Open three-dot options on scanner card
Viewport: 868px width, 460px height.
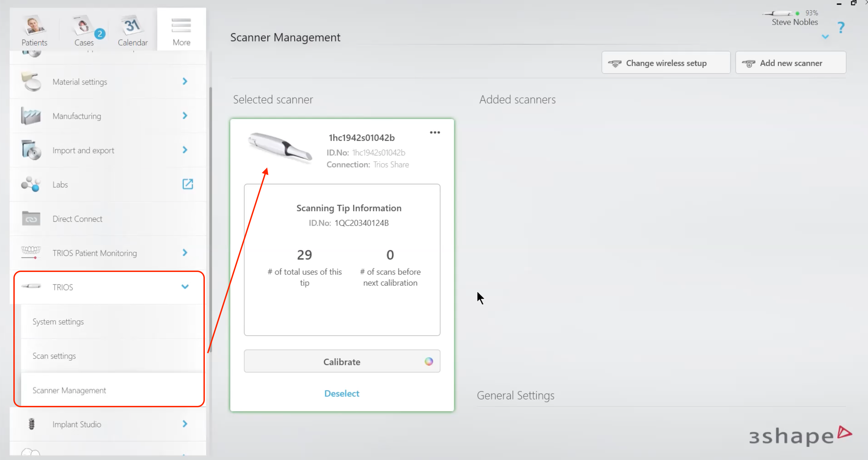tap(435, 133)
